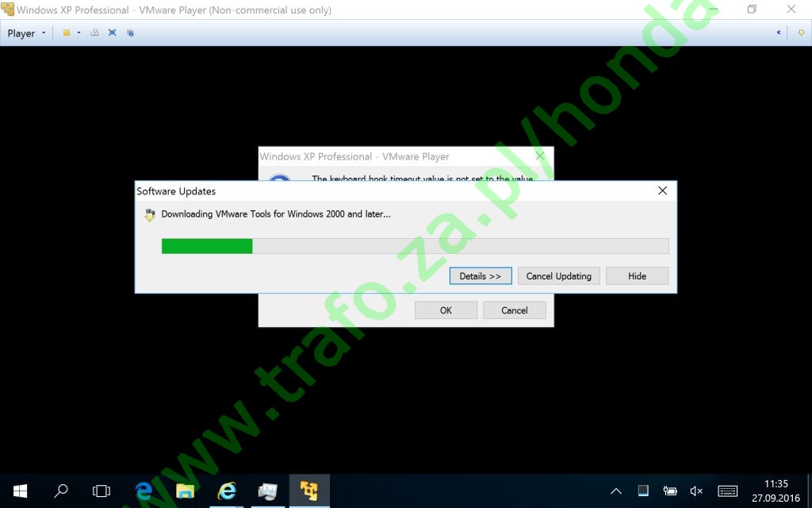Image resolution: width=812 pixels, height=508 pixels.
Task: Close the Software Updates dialog with X
Action: 662,190
